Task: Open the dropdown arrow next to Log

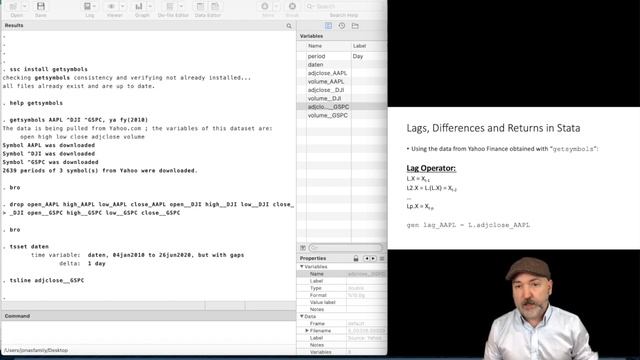Action: click(x=95, y=6)
